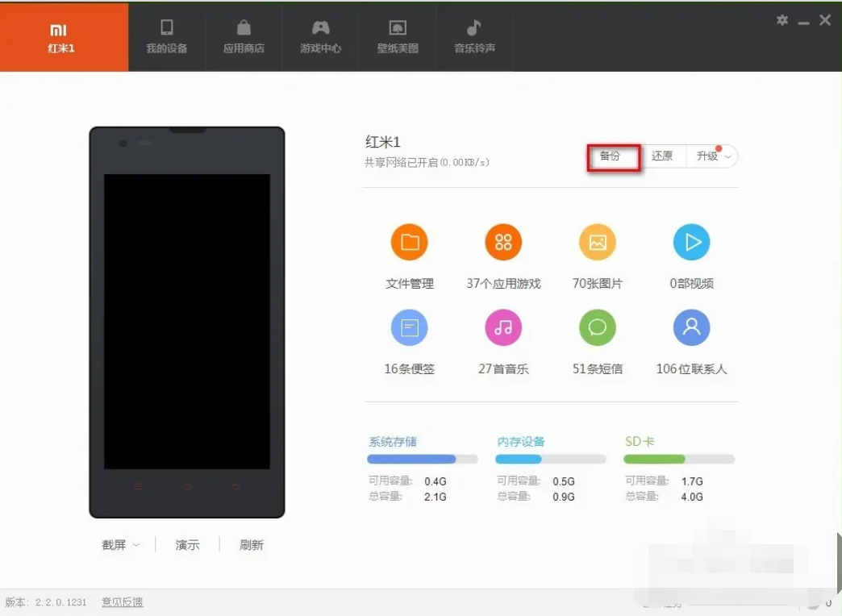842x616 pixels.
Task: Open the 文件管理 folder icon
Action: tap(409, 242)
